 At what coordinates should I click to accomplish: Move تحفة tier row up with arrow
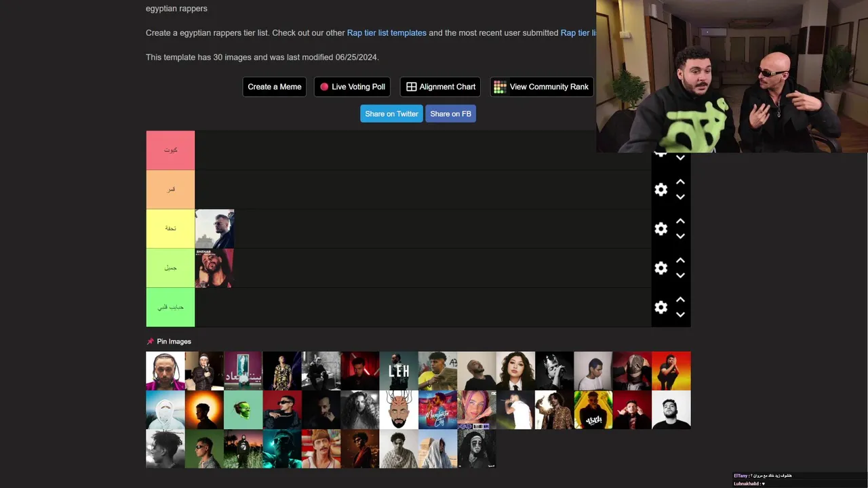680,222
